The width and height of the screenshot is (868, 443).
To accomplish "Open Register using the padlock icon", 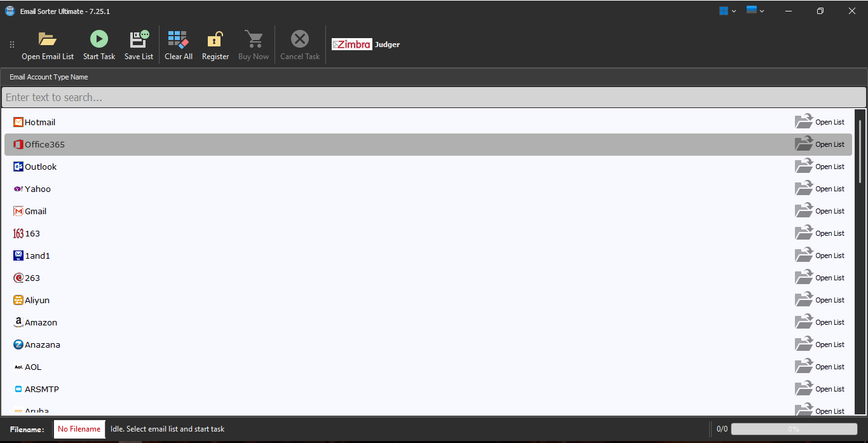I will 215,39.
